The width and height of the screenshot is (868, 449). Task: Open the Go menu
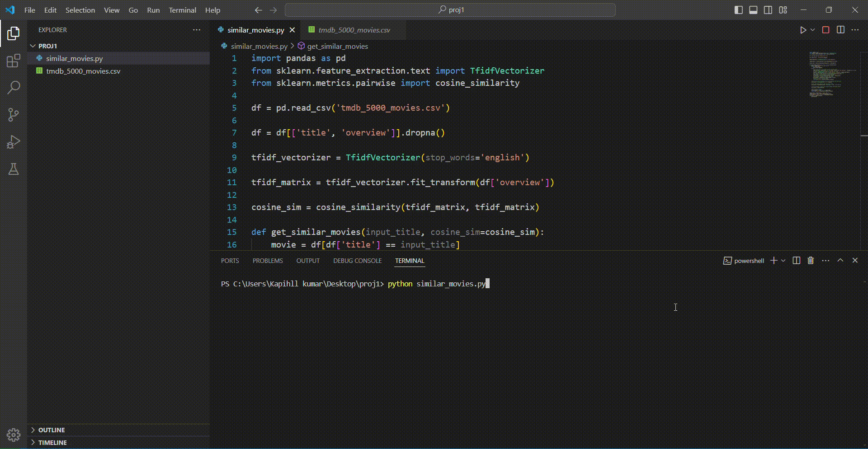tap(133, 10)
